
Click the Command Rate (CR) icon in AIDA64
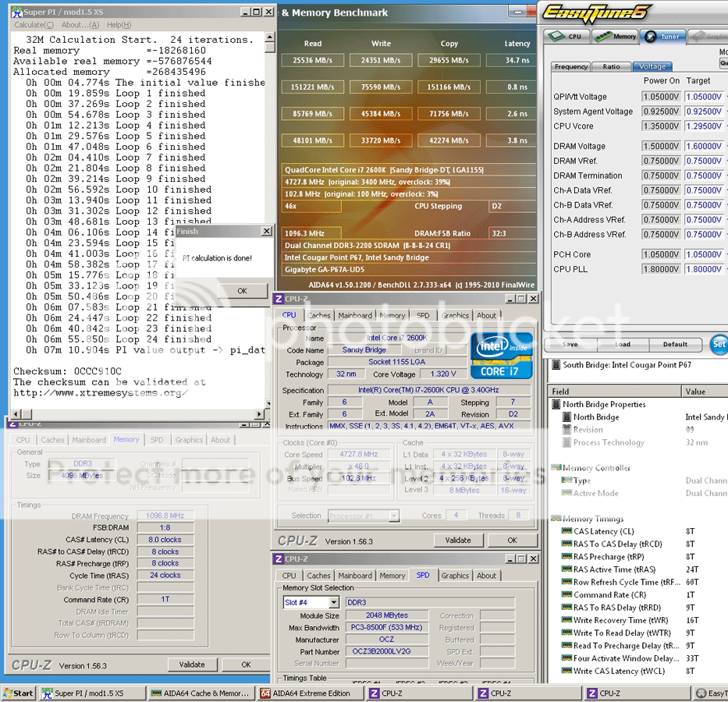click(x=566, y=594)
